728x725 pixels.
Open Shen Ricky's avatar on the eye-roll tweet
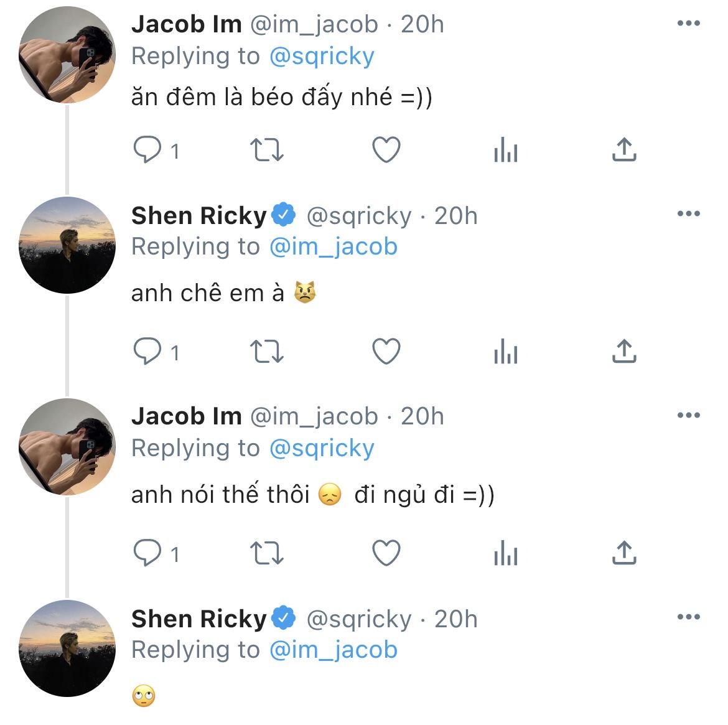(x=67, y=648)
